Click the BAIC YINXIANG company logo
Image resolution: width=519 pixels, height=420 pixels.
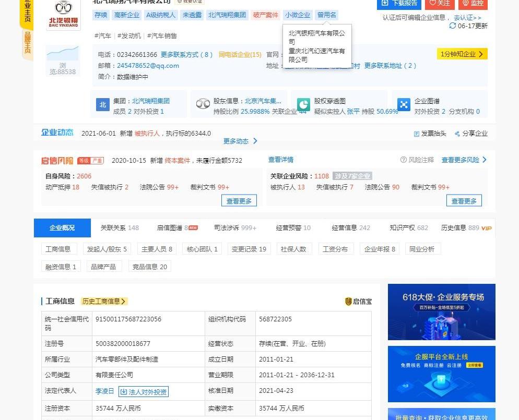click(x=63, y=14)
